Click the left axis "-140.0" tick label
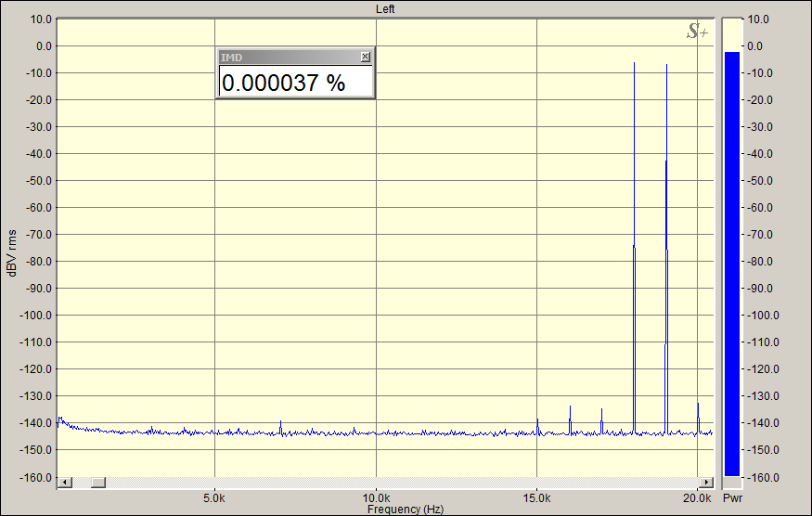812x516 pixels. pos(36,423)
